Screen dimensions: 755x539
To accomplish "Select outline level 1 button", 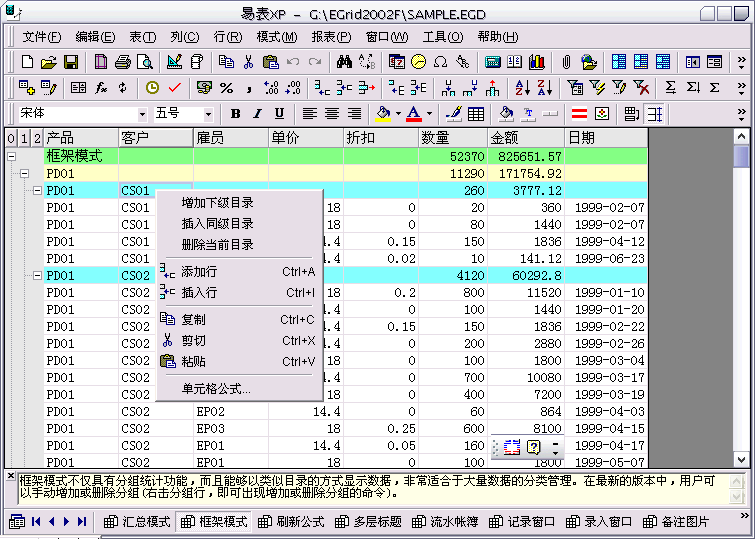I will (24, 139).
